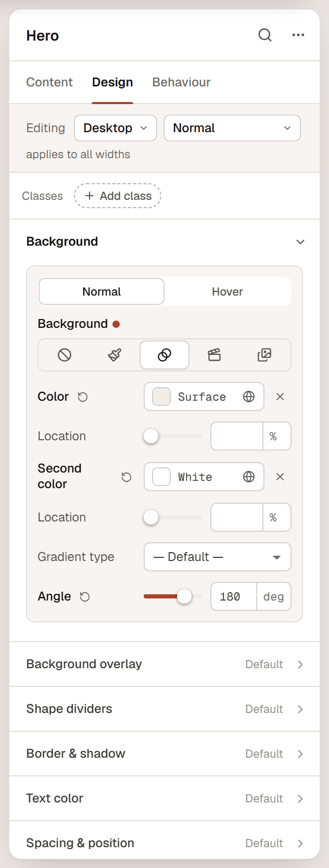Click the % unit of first Location

(x=273, y=436)
